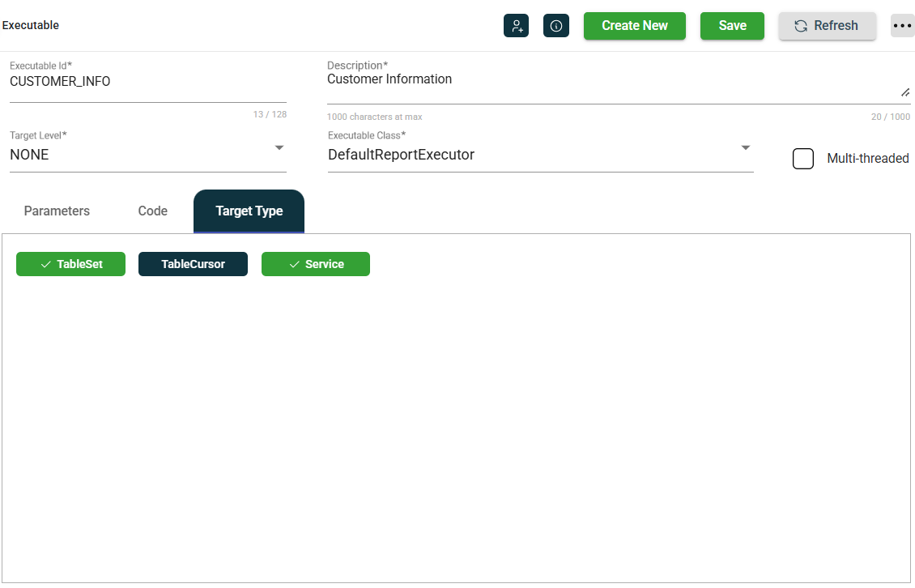Open the three-dot more options menu
The image size is (915, 588).
click(x=902, y=26)
